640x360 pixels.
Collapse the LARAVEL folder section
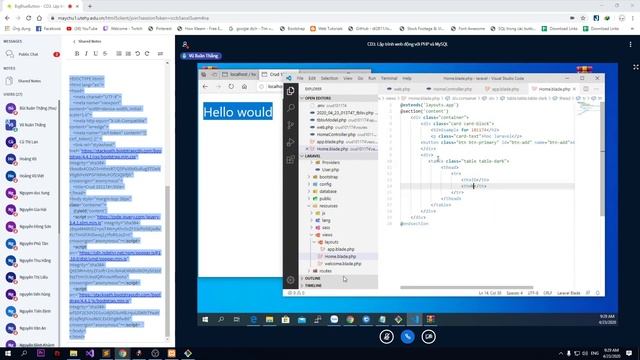(x=339, y=156)
